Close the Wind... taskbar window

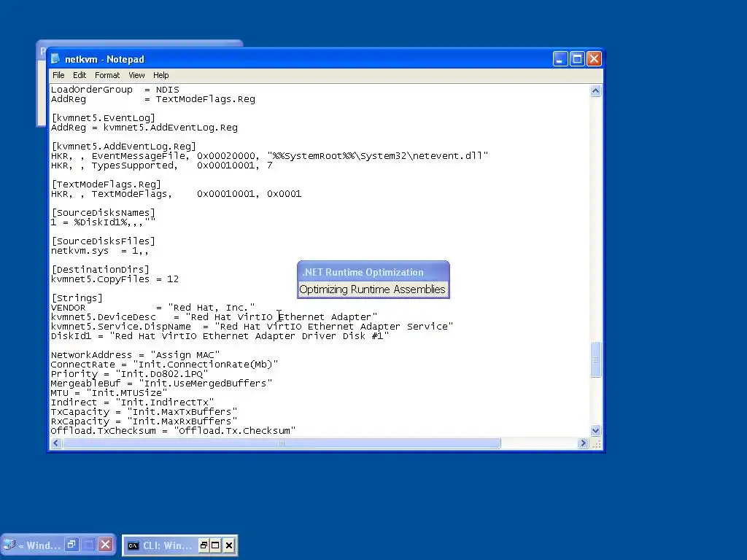coord(106,545)
